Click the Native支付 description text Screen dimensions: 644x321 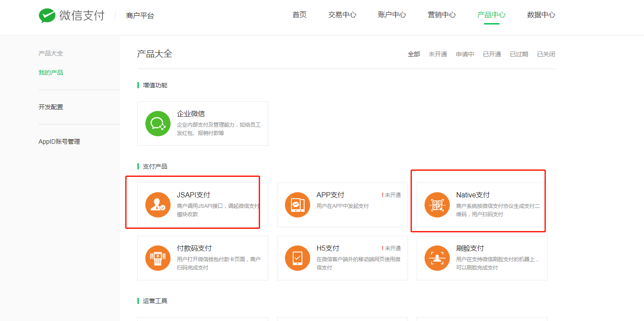pyautogui.click(x=498, y=210)
